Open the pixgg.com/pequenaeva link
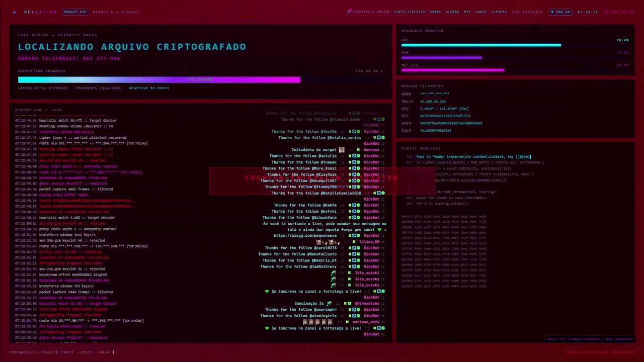The height and width of the screenshot is (362, 644). click(x=305, y=236)
